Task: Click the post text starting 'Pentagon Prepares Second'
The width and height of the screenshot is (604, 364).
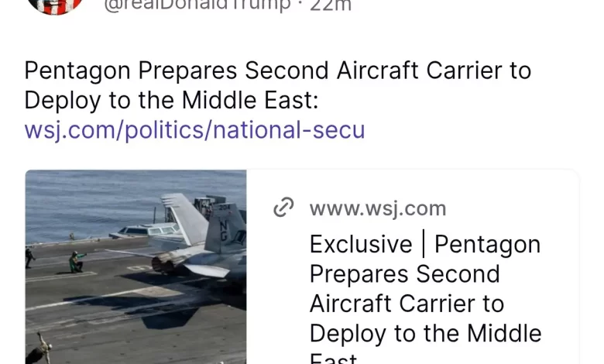Action: (x=278, y=85)
